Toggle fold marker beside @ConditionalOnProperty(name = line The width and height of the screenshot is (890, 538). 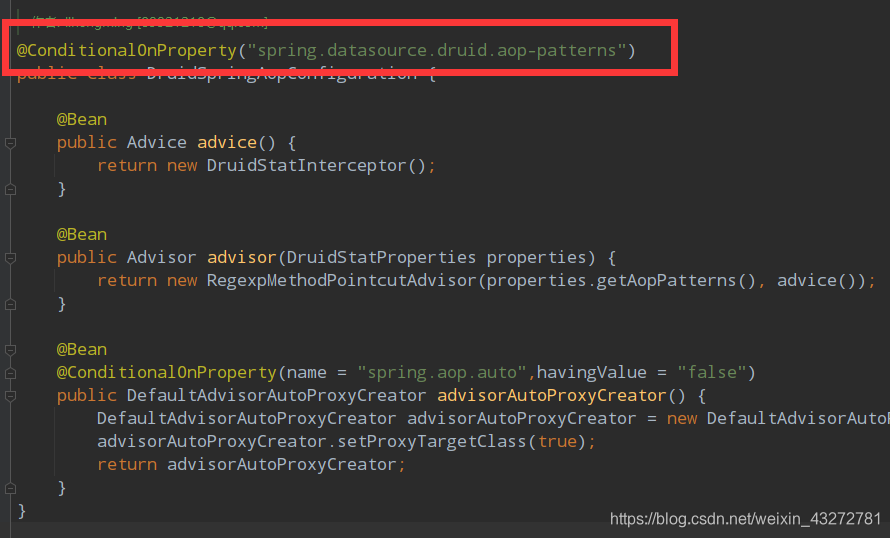pos(10,373)
